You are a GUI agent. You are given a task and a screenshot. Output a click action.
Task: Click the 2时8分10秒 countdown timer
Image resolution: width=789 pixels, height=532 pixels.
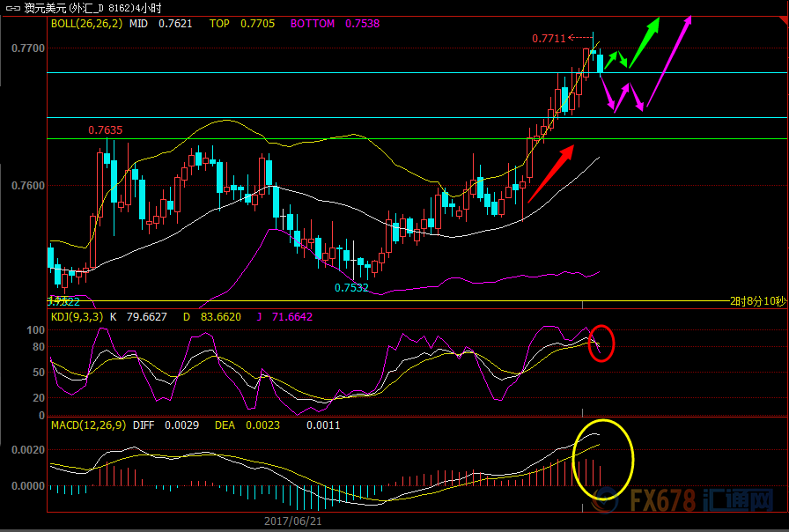[758, 301]
